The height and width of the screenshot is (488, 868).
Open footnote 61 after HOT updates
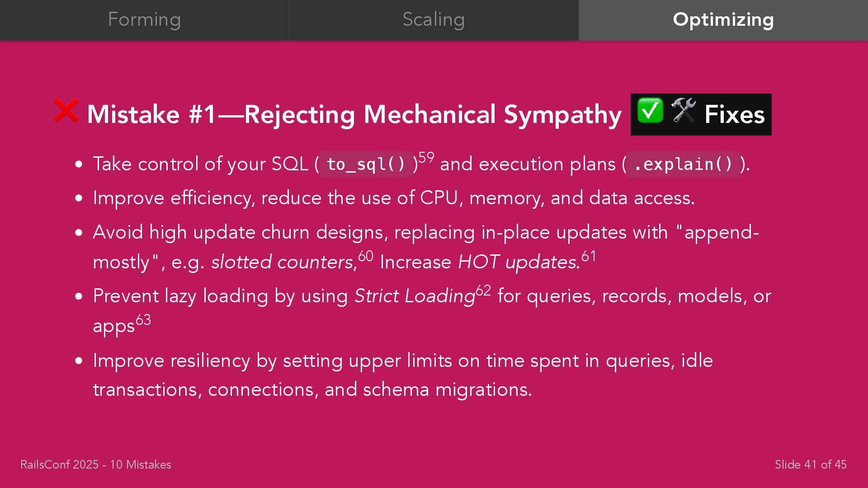589,256
